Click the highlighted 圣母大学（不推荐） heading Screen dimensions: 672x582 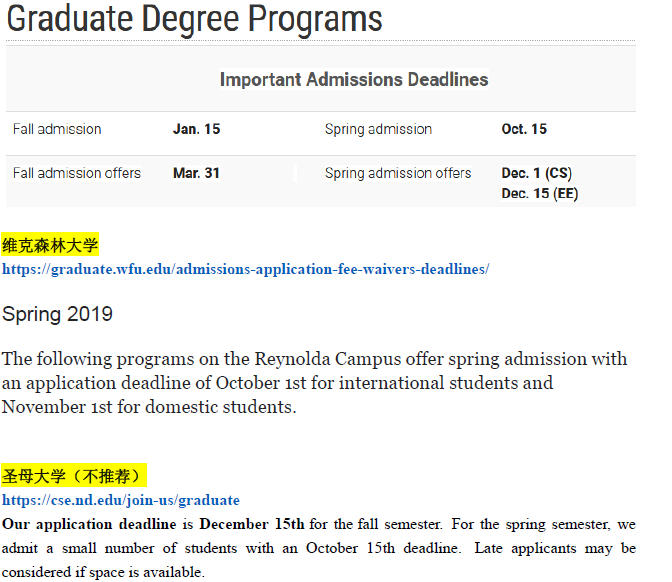[74, 476]
